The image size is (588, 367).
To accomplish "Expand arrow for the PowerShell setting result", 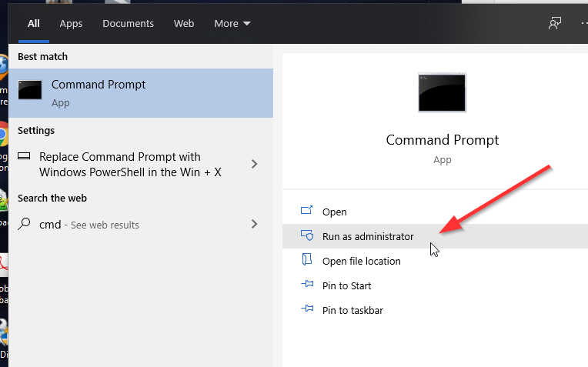I will pyautogui.click(x=254, y=164).
